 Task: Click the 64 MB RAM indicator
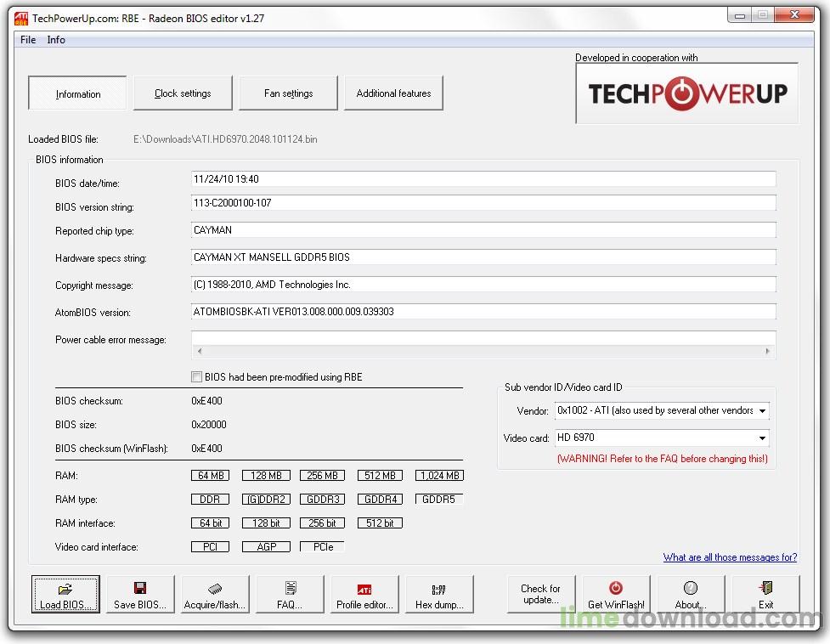[x=210, y=475]
